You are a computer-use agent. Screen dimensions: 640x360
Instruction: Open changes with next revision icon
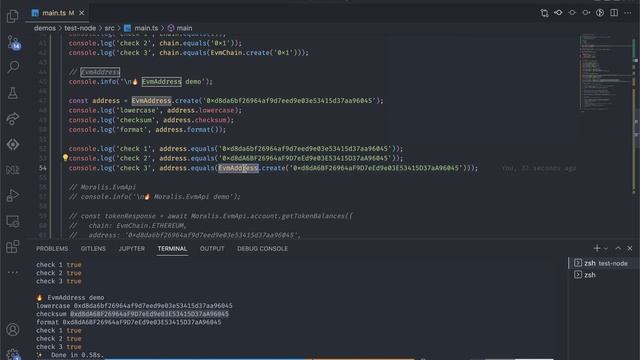point(586,13)
